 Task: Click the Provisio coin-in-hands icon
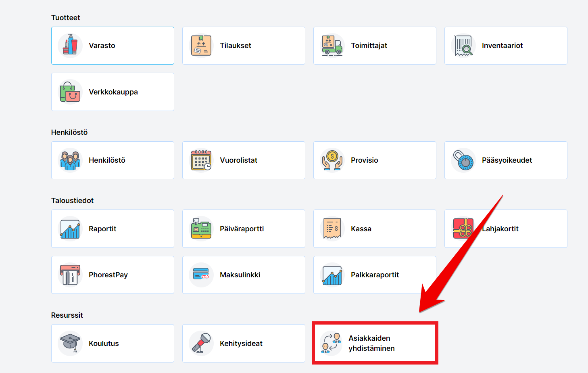pos(332,160)
